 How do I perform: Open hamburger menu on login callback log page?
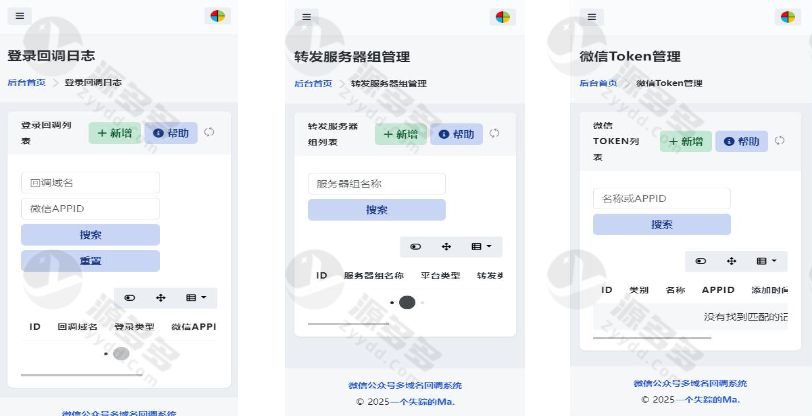[x=20, y=16]
